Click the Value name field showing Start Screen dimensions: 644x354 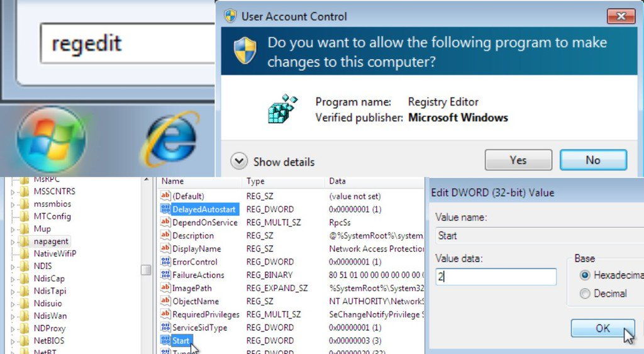click(x=540, y=236)
